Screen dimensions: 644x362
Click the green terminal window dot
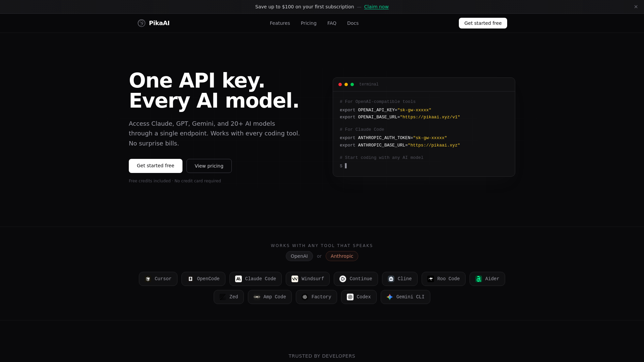pyautogui.click(x=352, y=84)
